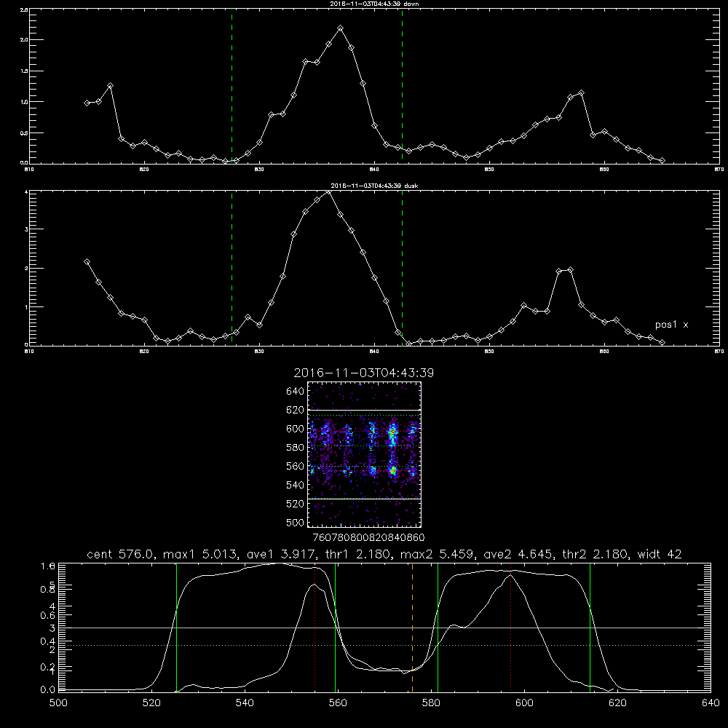728x728 pixels.
Task: Click the '580' x-axis label of bottom plot
Action: click(431, 703)
